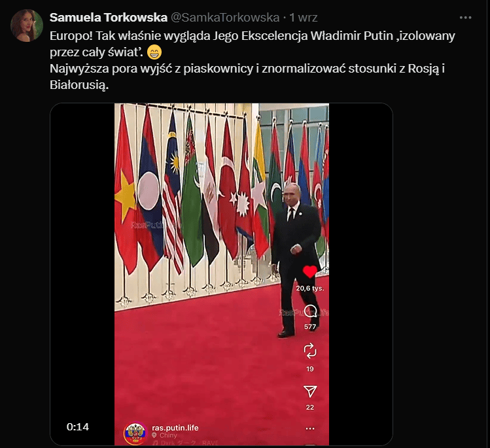Click the tweet text starting with Europo!
Screen dimensions: 490x448
(252, 60)
